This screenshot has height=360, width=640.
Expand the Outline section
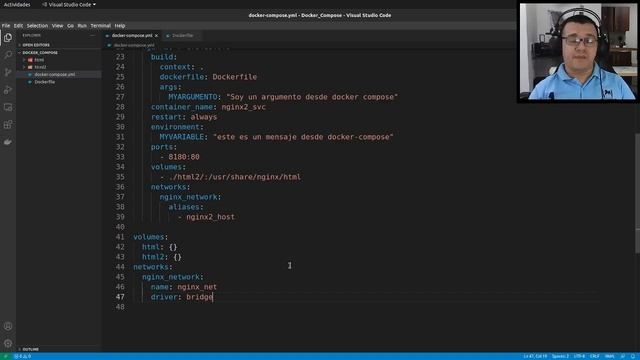click(30, 349)
